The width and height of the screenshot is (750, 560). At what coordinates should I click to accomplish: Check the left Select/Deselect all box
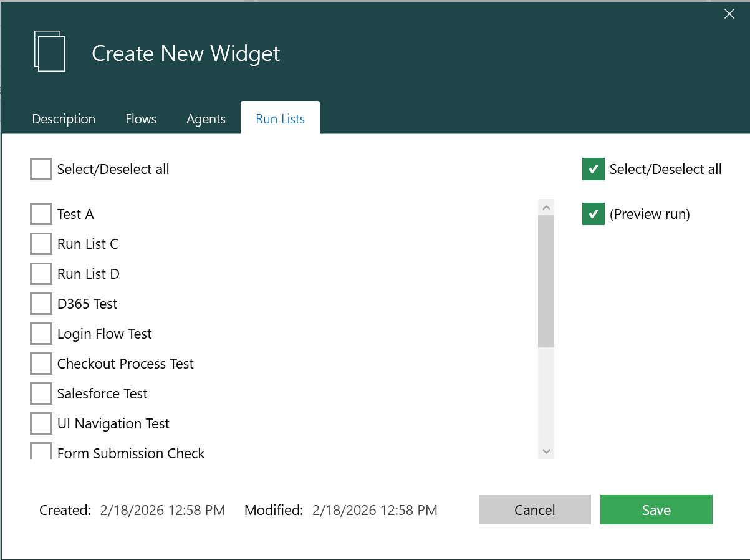[41, 169]
